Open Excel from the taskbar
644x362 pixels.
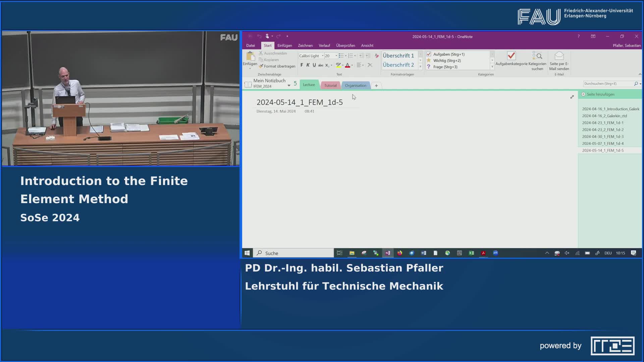click(471, 253)
